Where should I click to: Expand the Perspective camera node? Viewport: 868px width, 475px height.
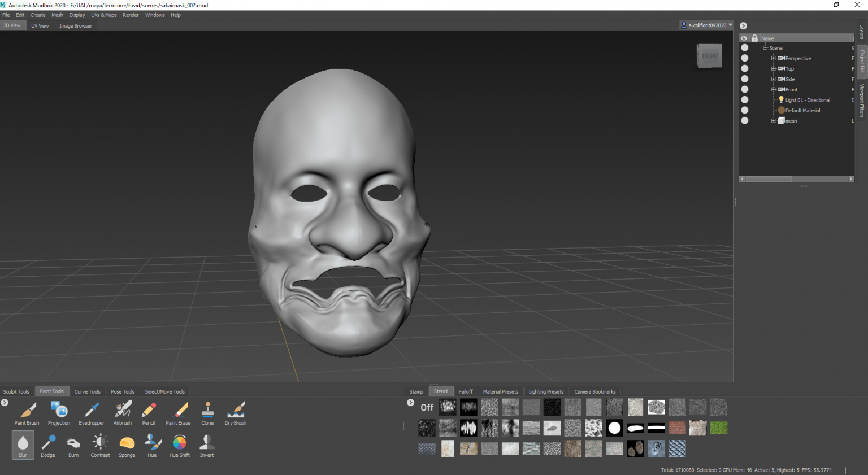773,58
